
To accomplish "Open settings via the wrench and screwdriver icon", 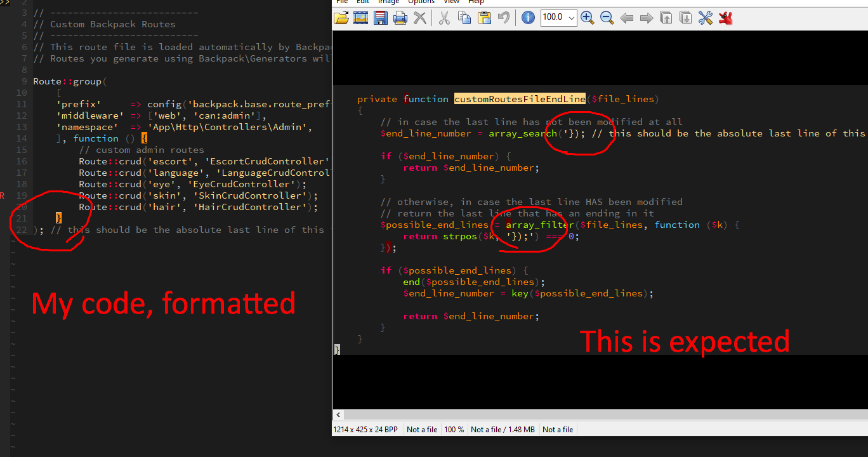I will (705, 17).
